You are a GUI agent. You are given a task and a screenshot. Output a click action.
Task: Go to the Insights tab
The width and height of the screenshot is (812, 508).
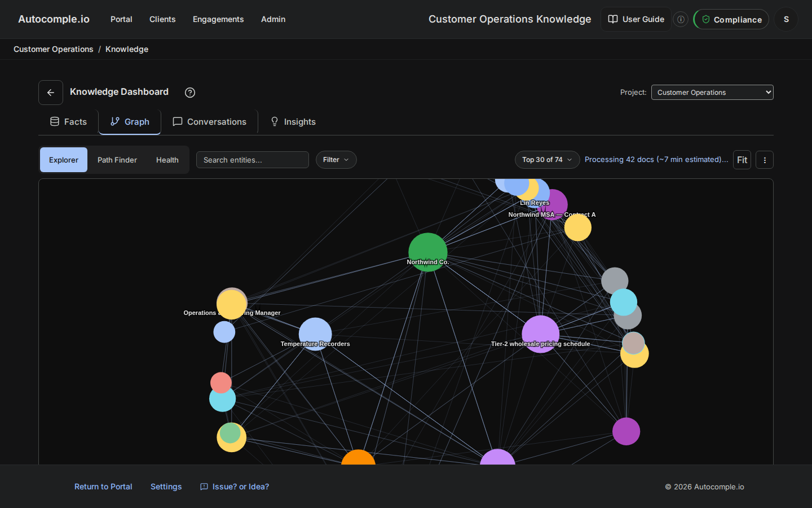(293, 122)
